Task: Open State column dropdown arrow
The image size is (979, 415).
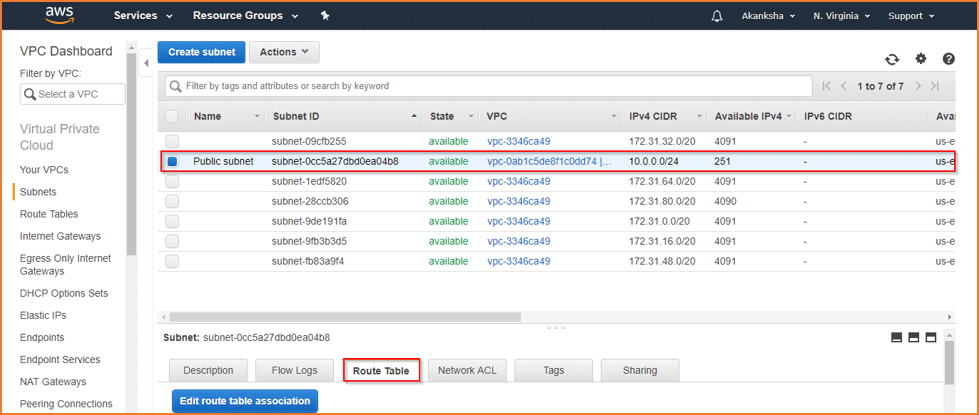Action: tap(471, 117)
